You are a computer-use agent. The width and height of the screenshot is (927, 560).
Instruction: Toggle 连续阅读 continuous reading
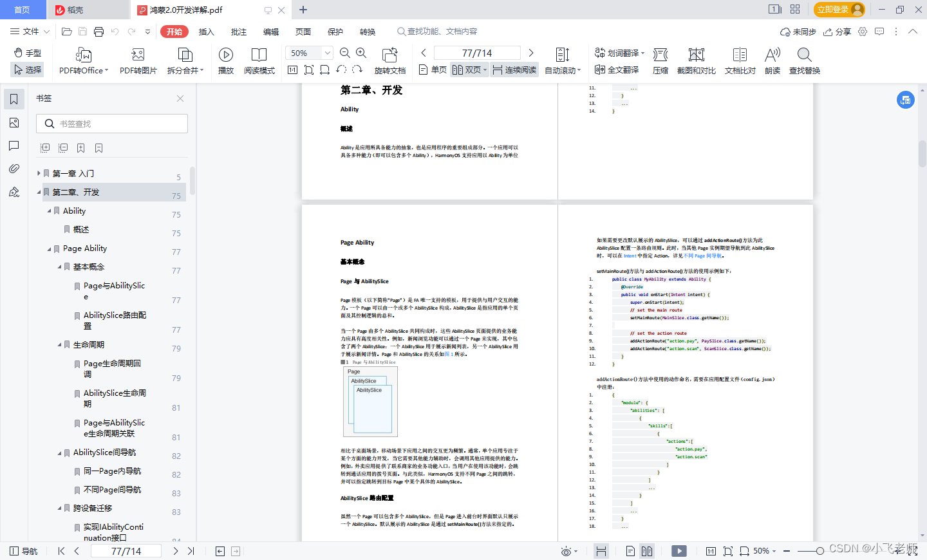coord(514,70)
